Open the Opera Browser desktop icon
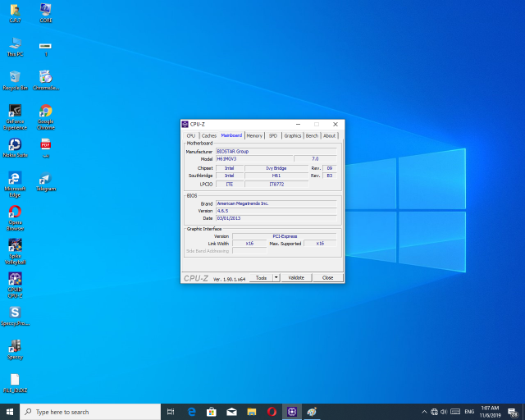This screenshot has width=525, height=420. pyautogui.click(x=15, y=213)
